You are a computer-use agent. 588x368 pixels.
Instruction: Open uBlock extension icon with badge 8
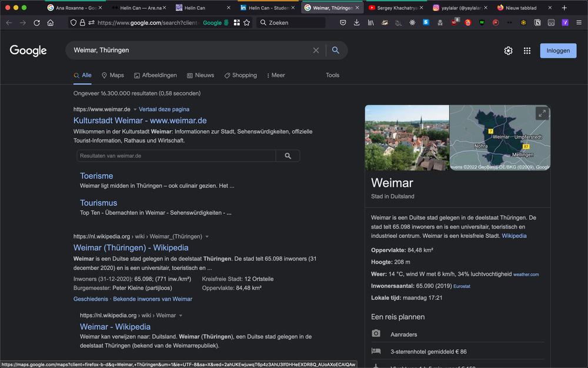tap(454, 22)
